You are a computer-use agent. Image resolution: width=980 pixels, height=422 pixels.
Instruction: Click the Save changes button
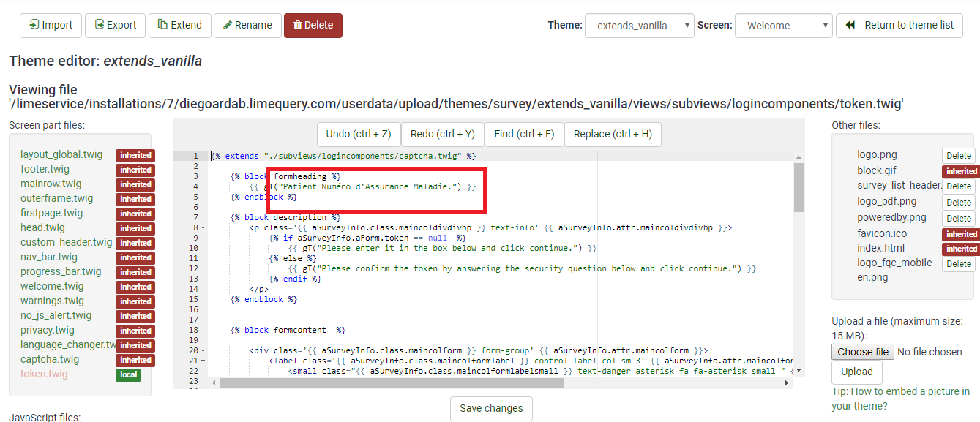491,408
